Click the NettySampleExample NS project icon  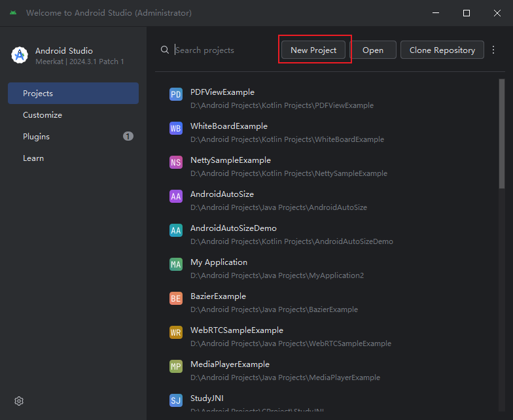tap(175, 163)
